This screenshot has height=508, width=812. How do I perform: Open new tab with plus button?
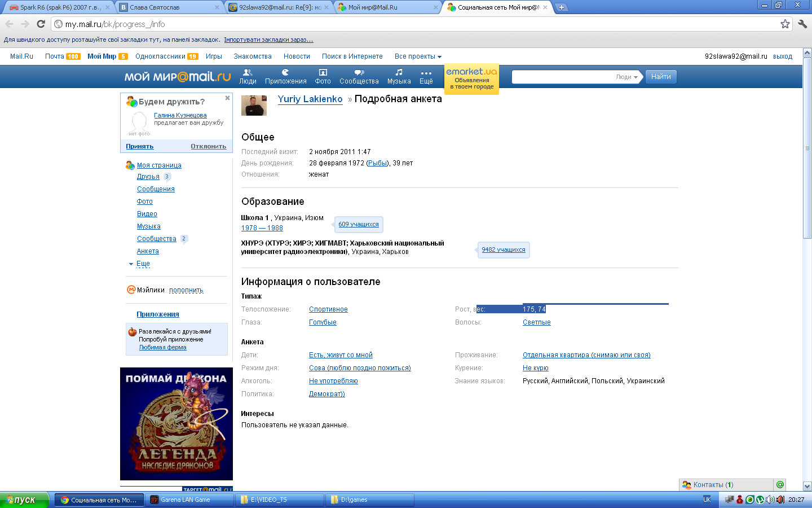tap(562, 7)
